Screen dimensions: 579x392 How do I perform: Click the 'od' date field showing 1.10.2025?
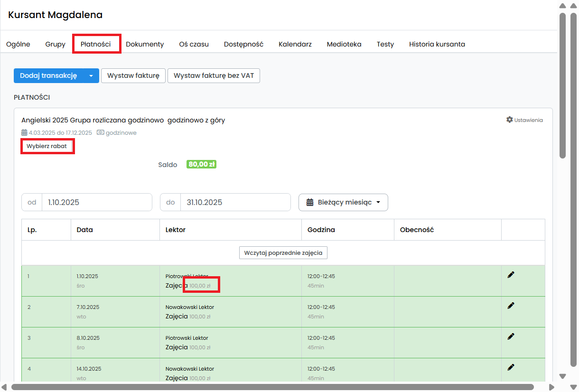click(x=97, y=202)
